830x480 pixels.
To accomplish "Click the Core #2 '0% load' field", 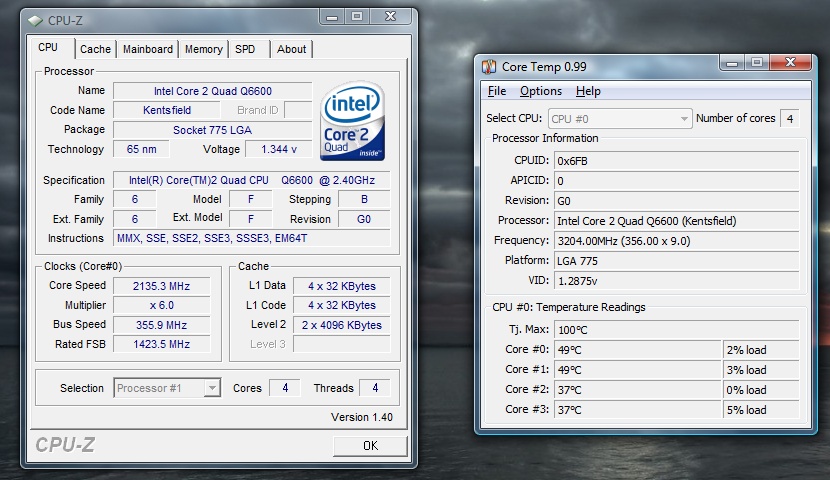I will (x=761, y=390).
